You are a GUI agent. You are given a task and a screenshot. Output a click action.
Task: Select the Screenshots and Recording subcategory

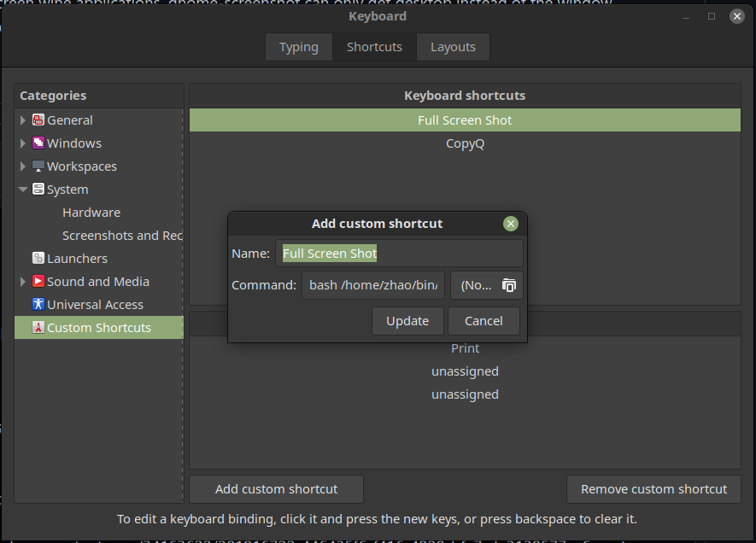click(x=123, y=235)
